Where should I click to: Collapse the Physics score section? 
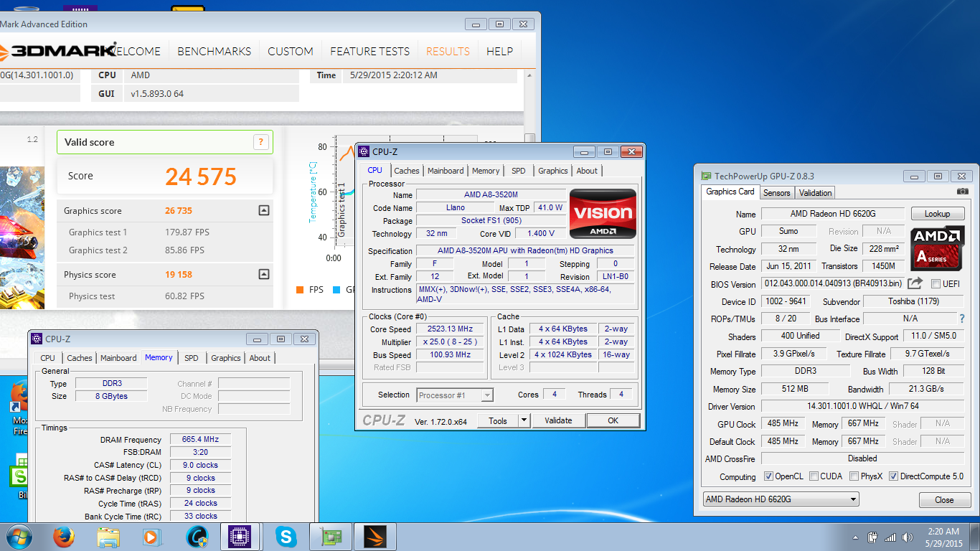263,274
